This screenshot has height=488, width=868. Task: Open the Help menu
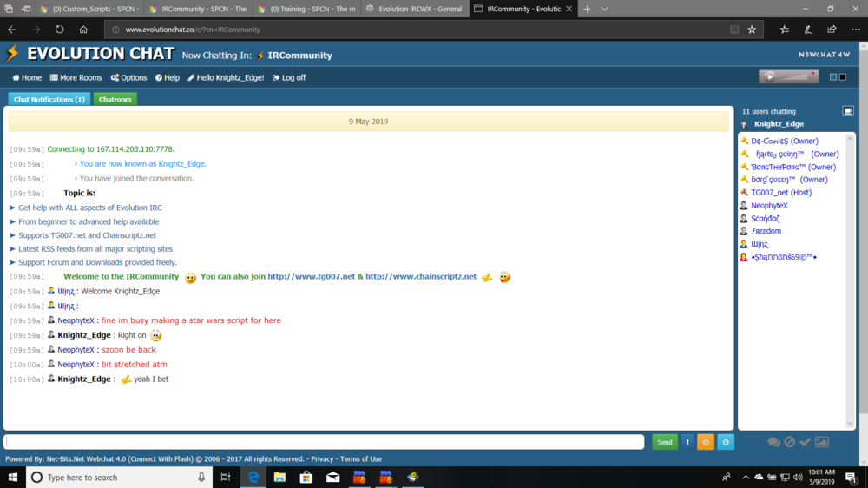[x=168, y=77]
